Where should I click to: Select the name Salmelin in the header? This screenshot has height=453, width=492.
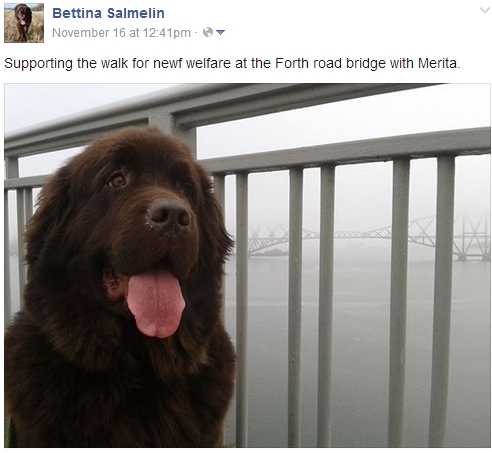point(136,13)
